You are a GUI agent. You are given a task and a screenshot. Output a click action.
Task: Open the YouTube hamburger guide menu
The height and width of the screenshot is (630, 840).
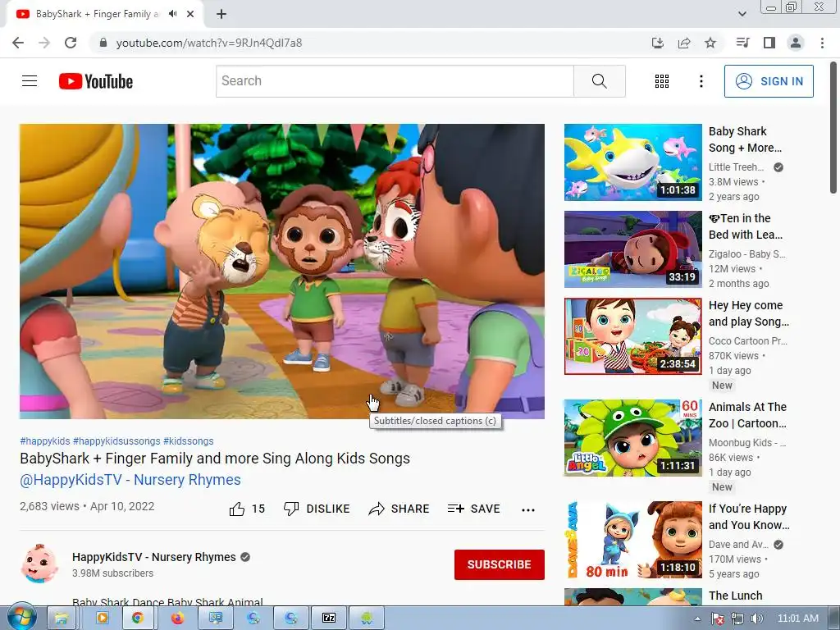(30, 81)
